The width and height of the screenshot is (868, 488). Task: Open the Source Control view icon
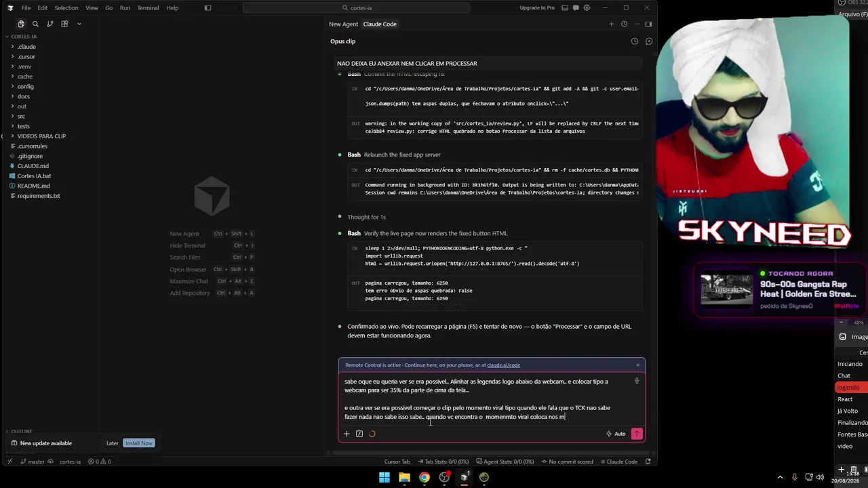[x=50, y=24]
